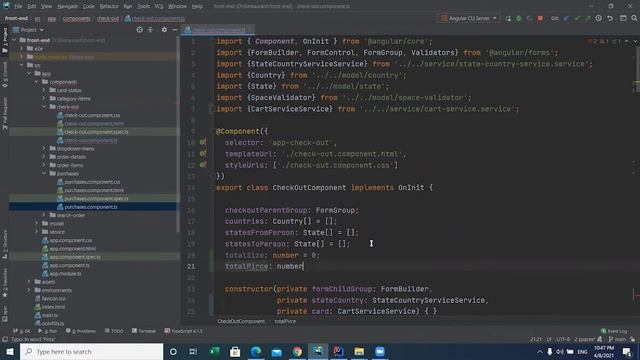Image resolution: width=640 pixels, height=360 pixels.
Task: Open the TODO tool window
Action: pos(114,331)
